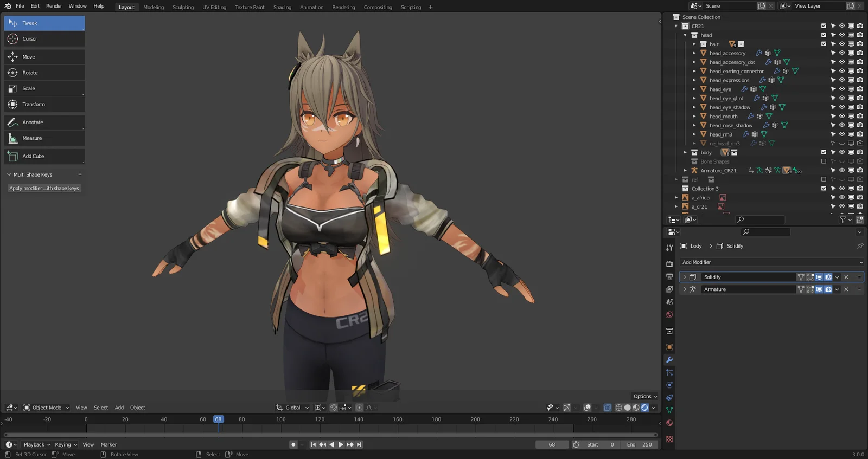Open the Render menu

[54, 6]
